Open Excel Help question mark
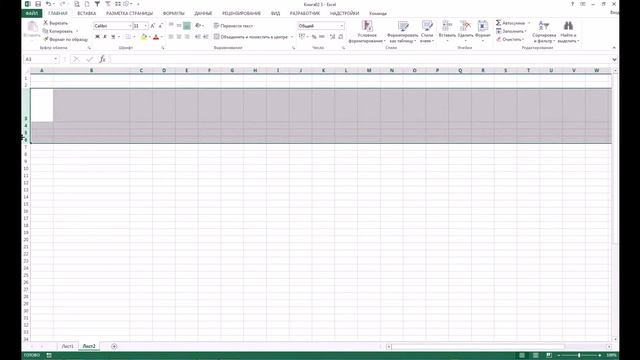The width and height of the screenshot is (640, 360). pos(572,4)
